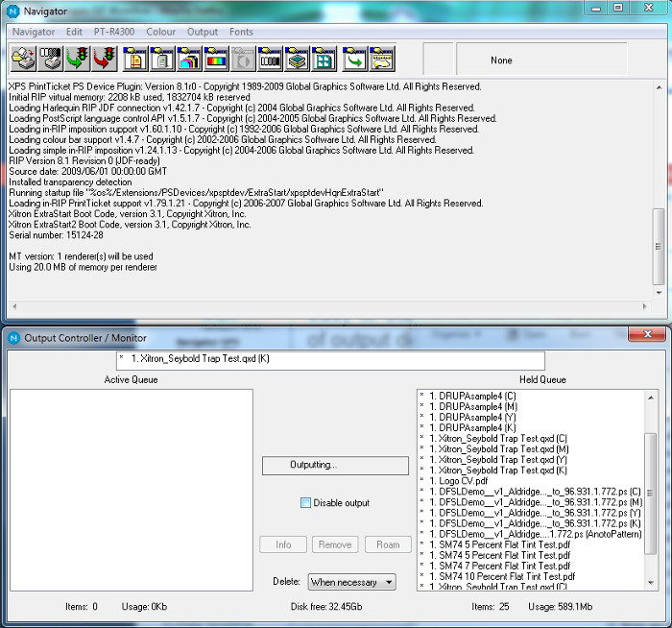Click the Roam button
The height and width of the screenshot is (628, 672).
point(388,544)
